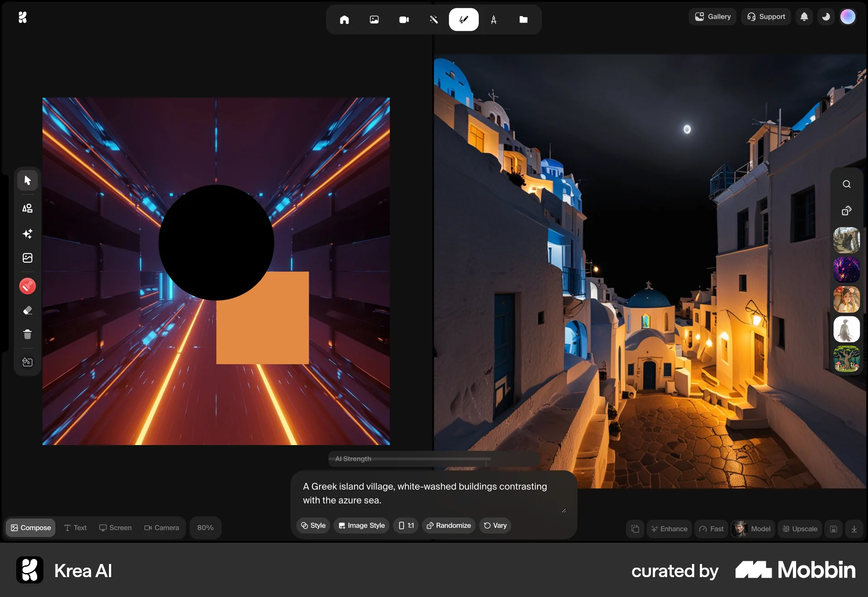Select the sparkles AI tool in left toolbar
This screenshot has height=597, width=868.
pyautogui.click(x=27, y=234)
